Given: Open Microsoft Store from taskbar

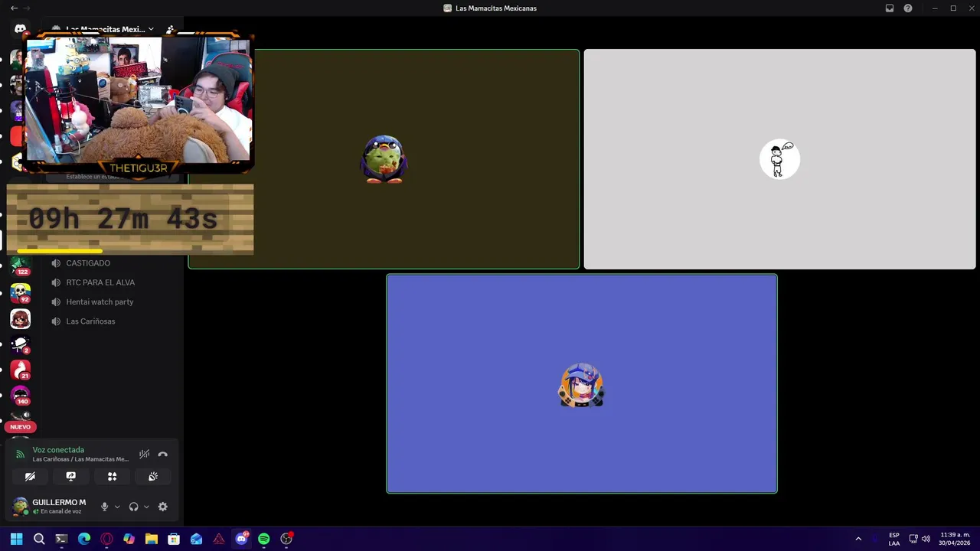Looking at the screenshot, I should pos(174,539).
